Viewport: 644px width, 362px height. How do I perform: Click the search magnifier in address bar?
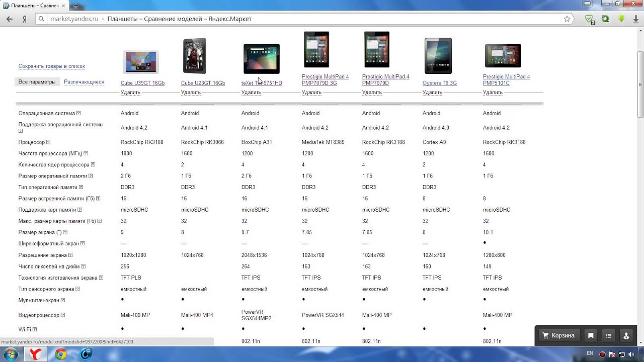tap(42, 19)
